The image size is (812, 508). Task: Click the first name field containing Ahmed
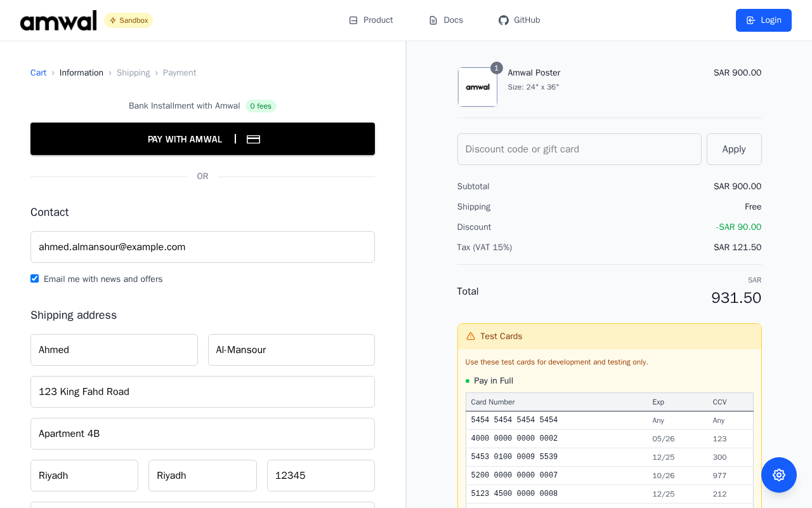tap(114, 350)
